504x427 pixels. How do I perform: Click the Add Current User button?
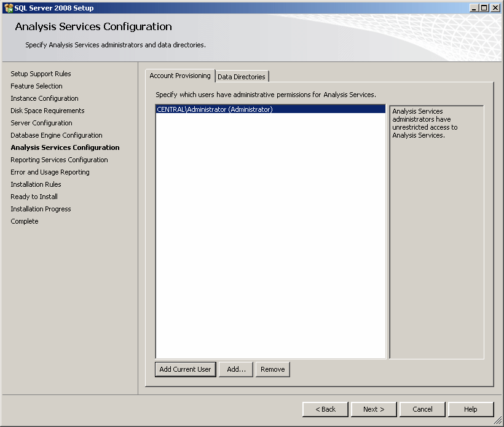pos(186,369)
